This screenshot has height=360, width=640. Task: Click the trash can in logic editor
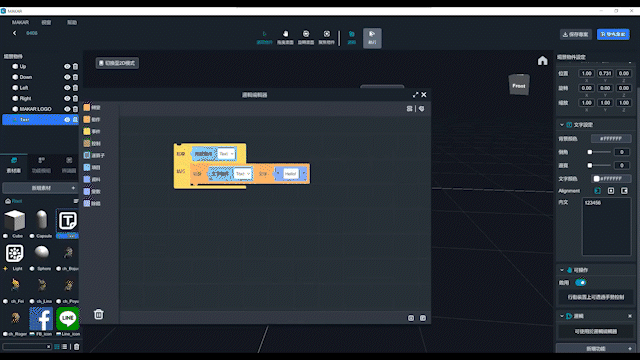[x=99, y=314]
